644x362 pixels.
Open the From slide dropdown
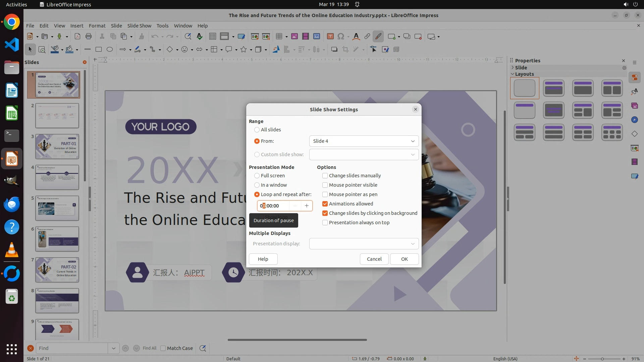click(x=364, y=141)
